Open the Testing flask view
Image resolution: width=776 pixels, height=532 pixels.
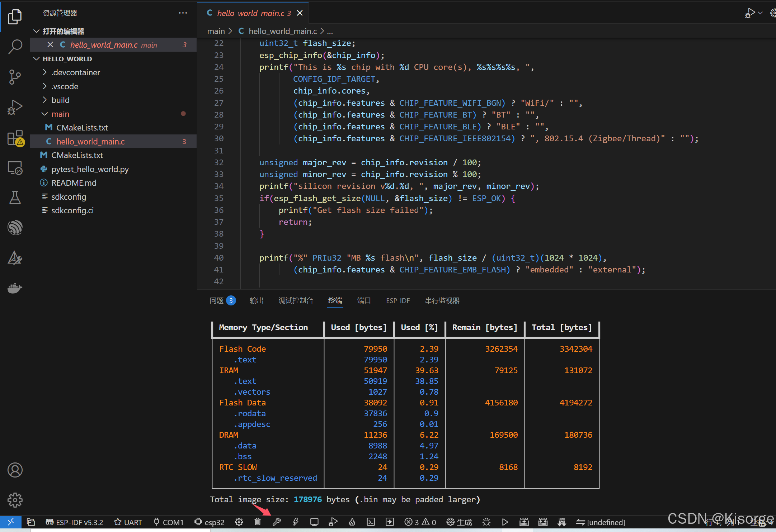click(x=15, y=198)
